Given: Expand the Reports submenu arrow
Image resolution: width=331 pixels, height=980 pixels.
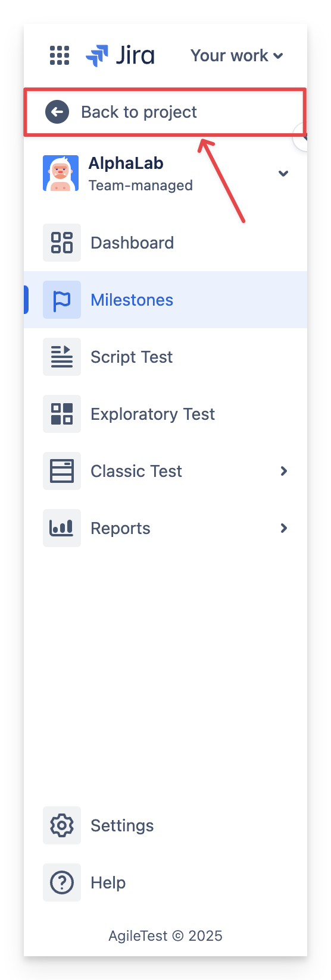Looking at the screenshot, I should coord(284,528).
